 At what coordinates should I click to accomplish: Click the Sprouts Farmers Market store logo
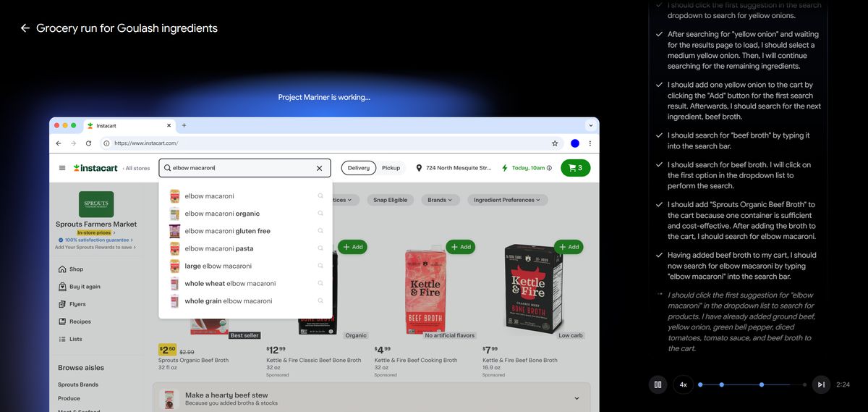click(96, 203)
